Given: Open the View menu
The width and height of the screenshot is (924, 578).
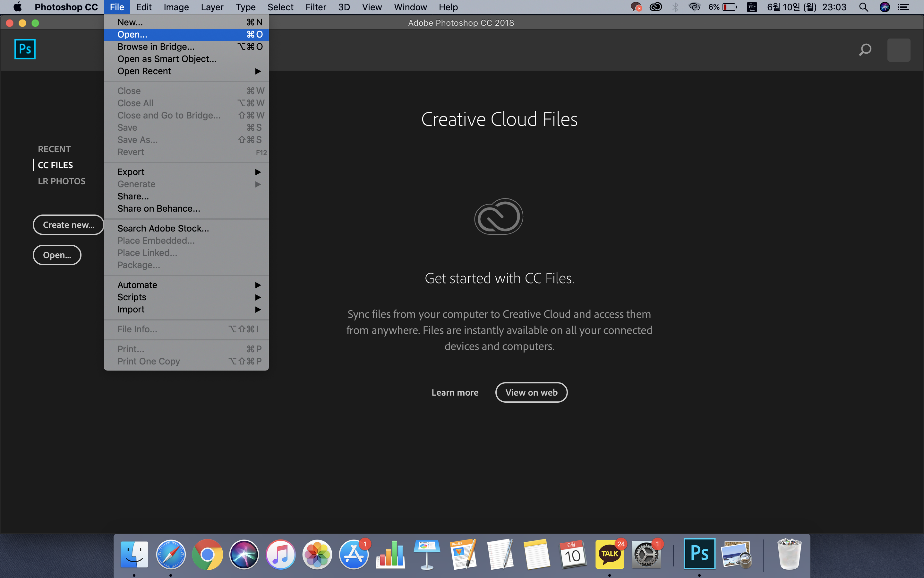Looking at the screenshot, I should pyautogui.click(x=372, y=7).
